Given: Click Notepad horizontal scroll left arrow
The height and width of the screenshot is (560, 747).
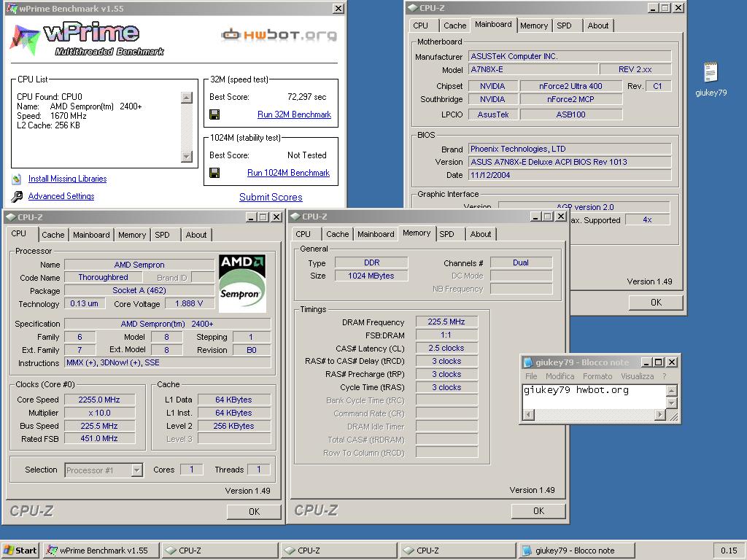Looking at the screenshot, I should click(528, 415).
